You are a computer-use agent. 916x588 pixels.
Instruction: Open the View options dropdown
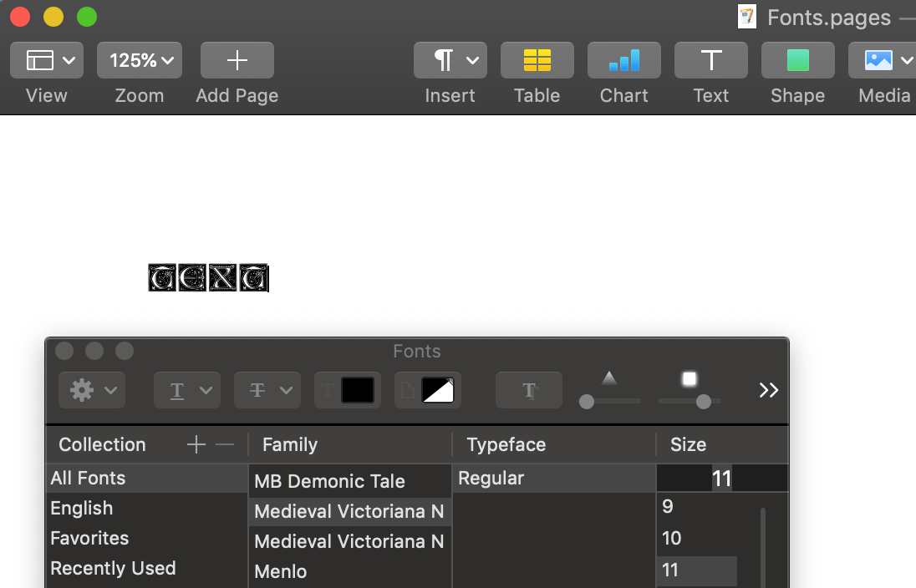[47, 60]
